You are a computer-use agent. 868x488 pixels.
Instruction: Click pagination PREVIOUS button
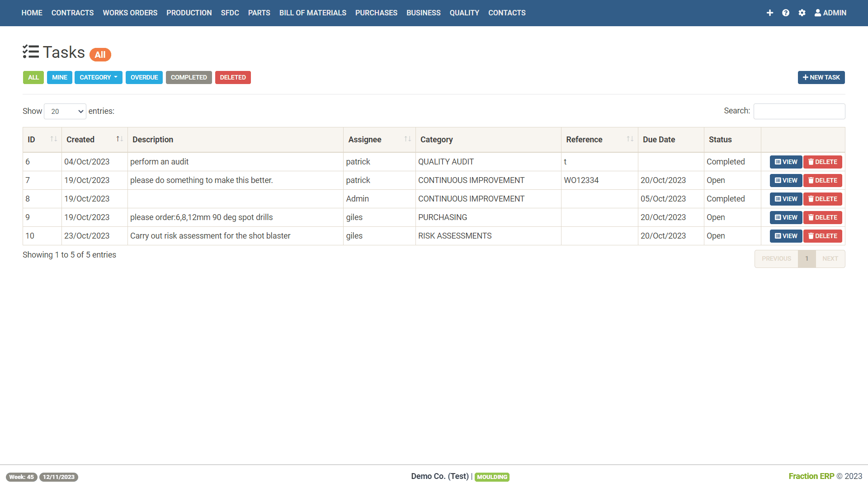[776, 258]
